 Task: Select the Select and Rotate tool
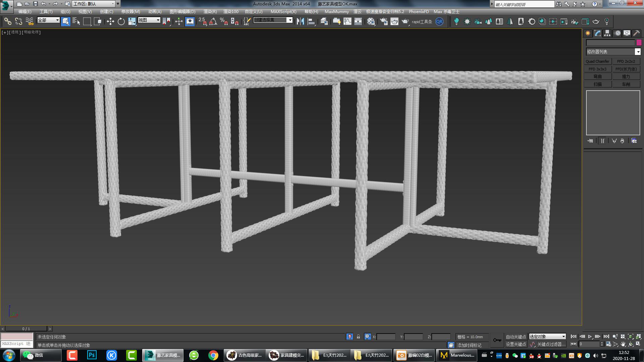(121, 21)
